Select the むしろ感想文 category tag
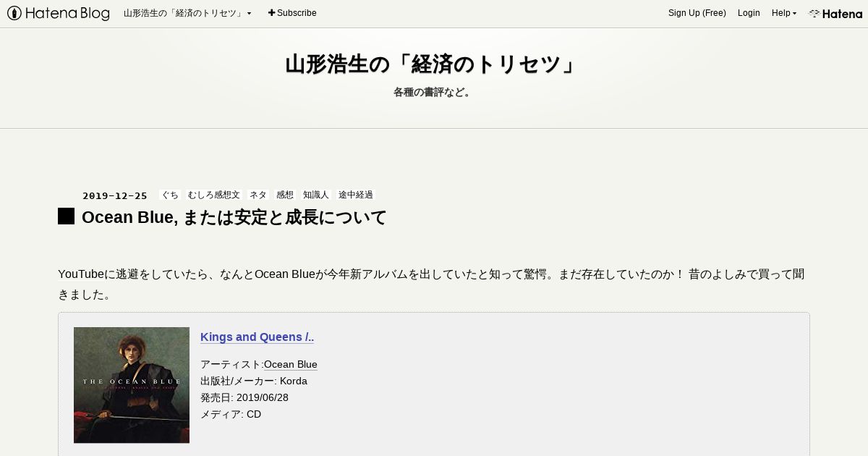This screenshot has height=456, width=868. [x=213, y=195]
